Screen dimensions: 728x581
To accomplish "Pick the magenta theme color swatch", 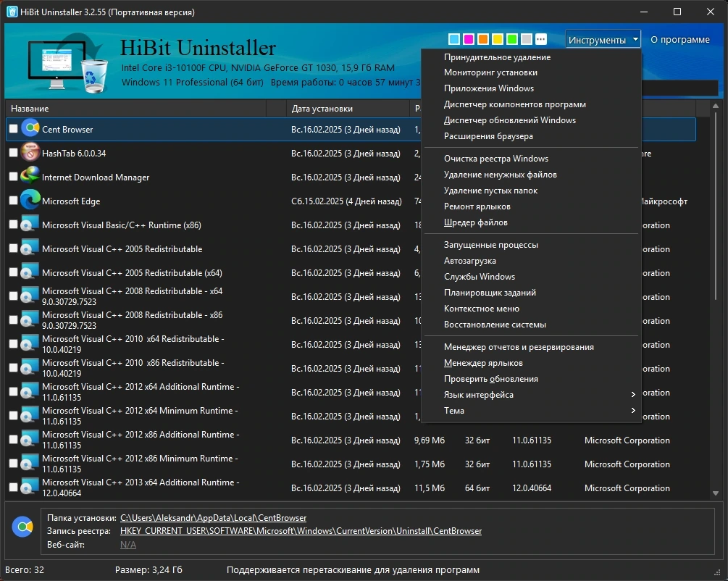I will [469, 39].
